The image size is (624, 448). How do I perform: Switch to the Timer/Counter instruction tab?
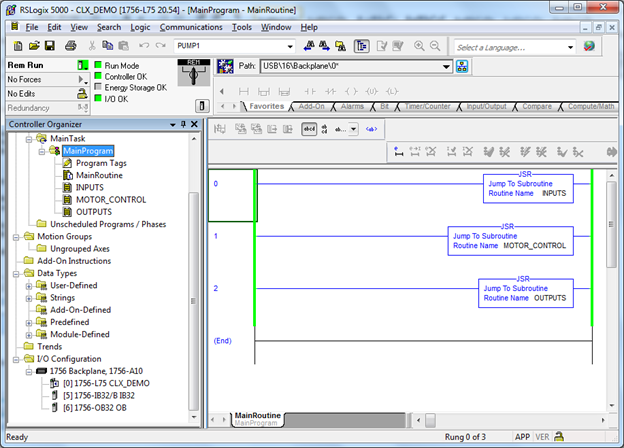(x=427, y=107)
